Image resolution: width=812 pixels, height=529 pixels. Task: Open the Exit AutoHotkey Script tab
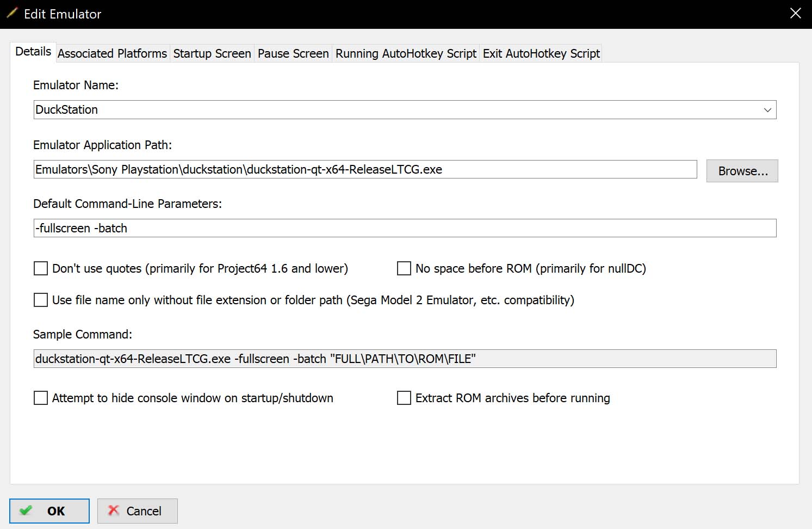pyautogui.click(x=541, y=53)
